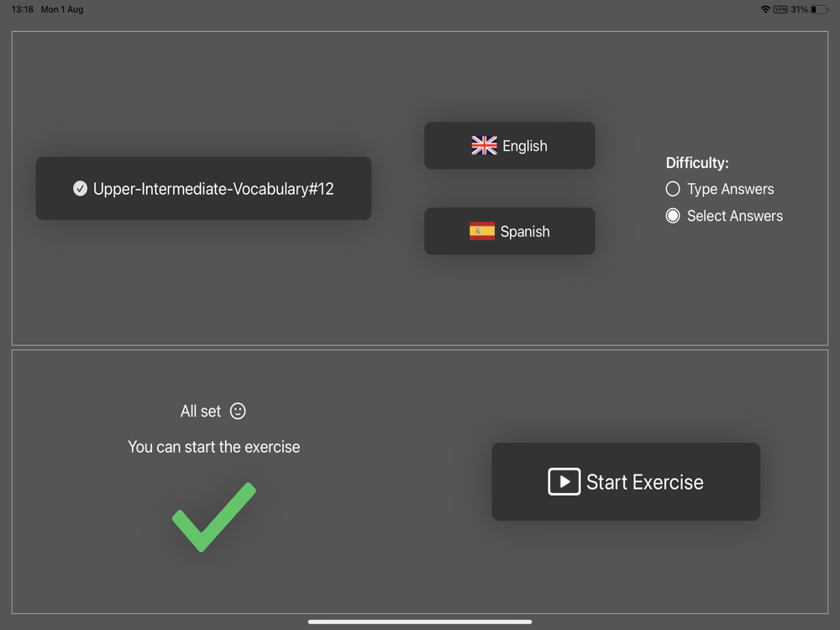Viewport: 840px width, 630px height.
Task: Tap the 13:18 clock in the status bar
Action: click(23, 9)
